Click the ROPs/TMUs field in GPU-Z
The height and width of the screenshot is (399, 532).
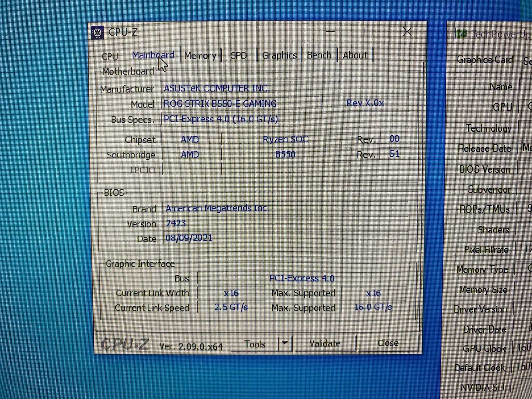524,209
